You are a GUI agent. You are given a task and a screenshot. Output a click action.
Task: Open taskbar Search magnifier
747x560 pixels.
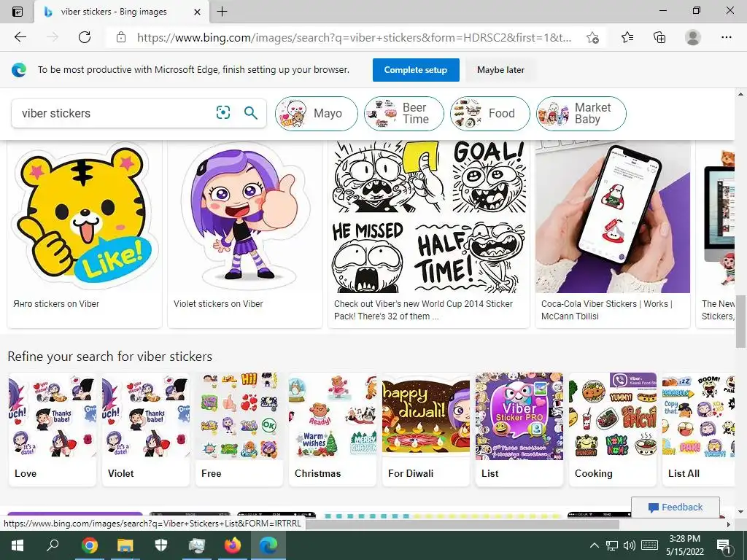coord(53,545)
